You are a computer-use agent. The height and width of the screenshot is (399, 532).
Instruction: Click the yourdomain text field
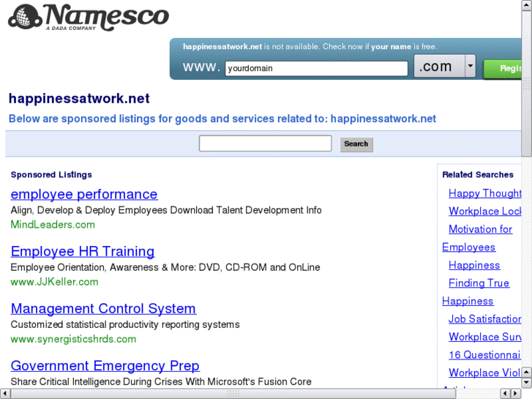(316, 69)
